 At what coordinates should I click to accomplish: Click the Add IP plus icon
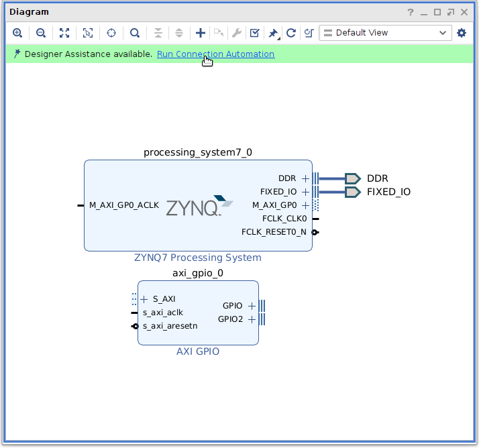pos(200,33)
